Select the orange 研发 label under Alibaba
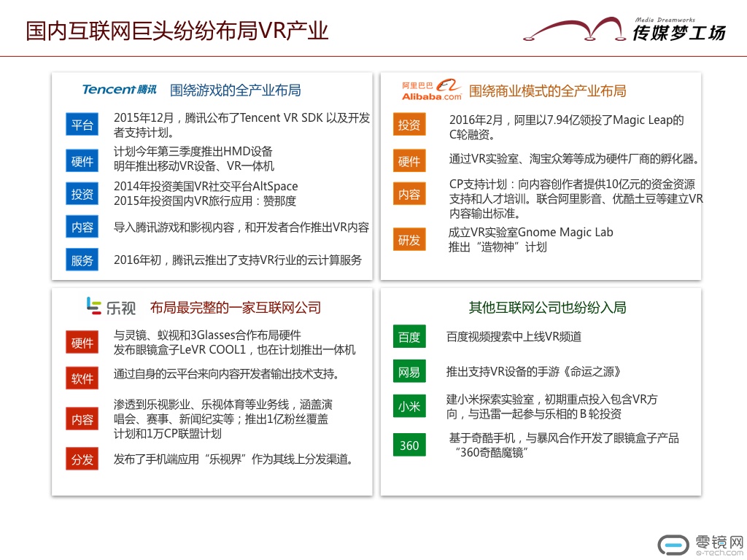This screenshot has width=747, height=560. 409,240
